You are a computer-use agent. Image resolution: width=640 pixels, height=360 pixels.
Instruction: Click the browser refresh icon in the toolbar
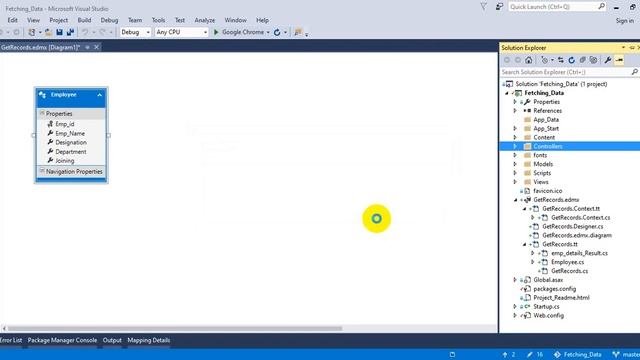[x=277, y=32]
